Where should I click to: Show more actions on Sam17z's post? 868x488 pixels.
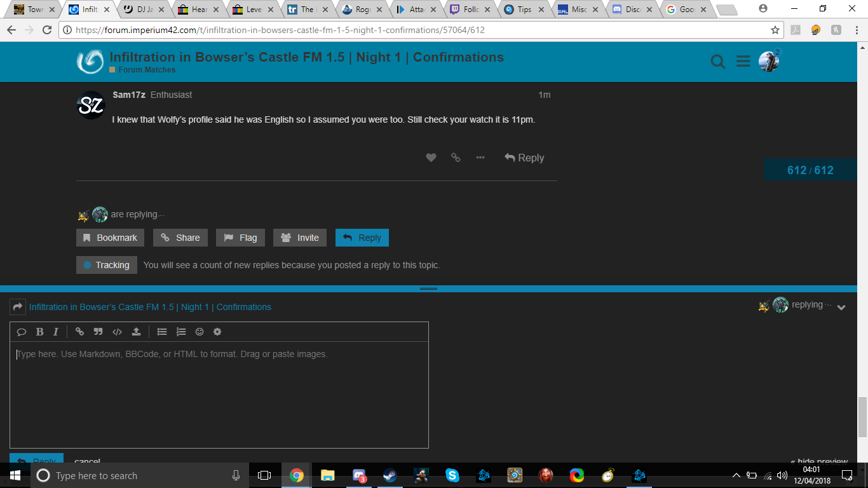point(480,158)
